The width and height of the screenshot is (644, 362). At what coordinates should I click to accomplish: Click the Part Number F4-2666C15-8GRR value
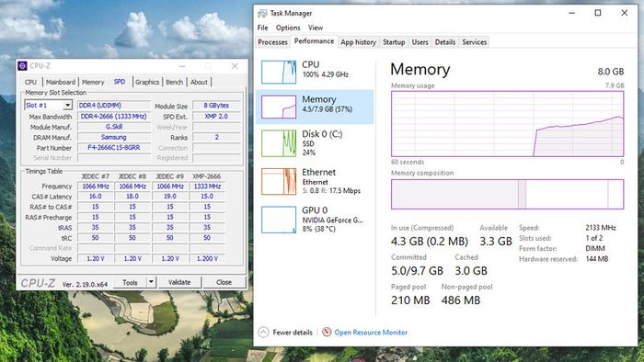point(113,148)
